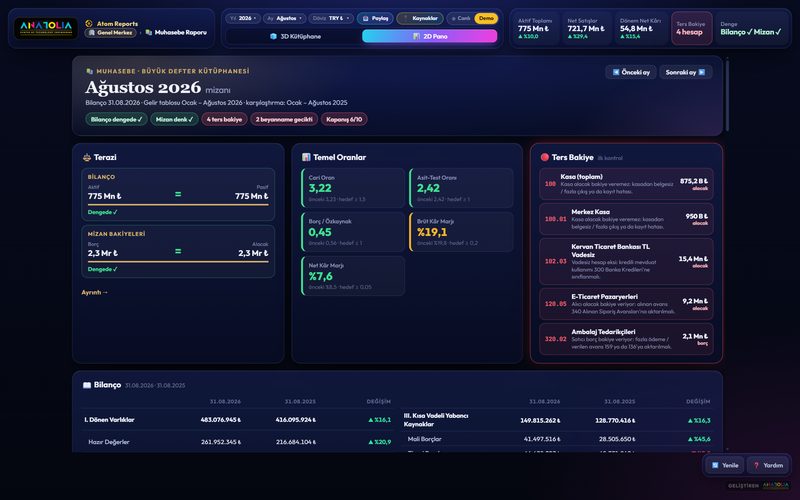The width and height of the screenshot is (800, 500).
Task: Go to previous month with Önceki ay
Action: (631, 72)
